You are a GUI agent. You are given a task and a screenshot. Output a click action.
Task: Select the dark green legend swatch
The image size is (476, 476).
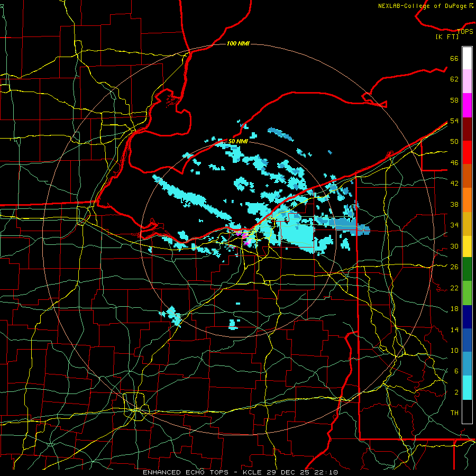pyautogui.click(x=467, y=269)
